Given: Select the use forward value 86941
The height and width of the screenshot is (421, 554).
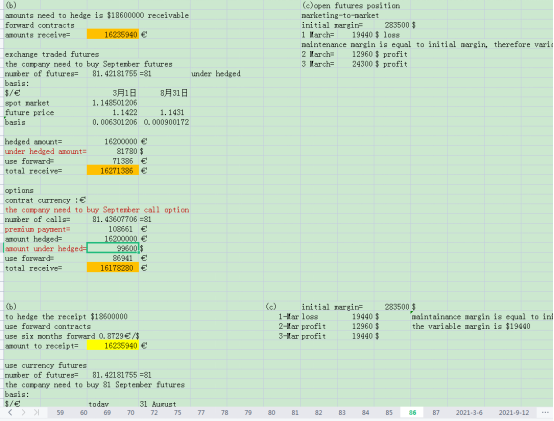Looking at the screenshot, I should tap(123, 259).
